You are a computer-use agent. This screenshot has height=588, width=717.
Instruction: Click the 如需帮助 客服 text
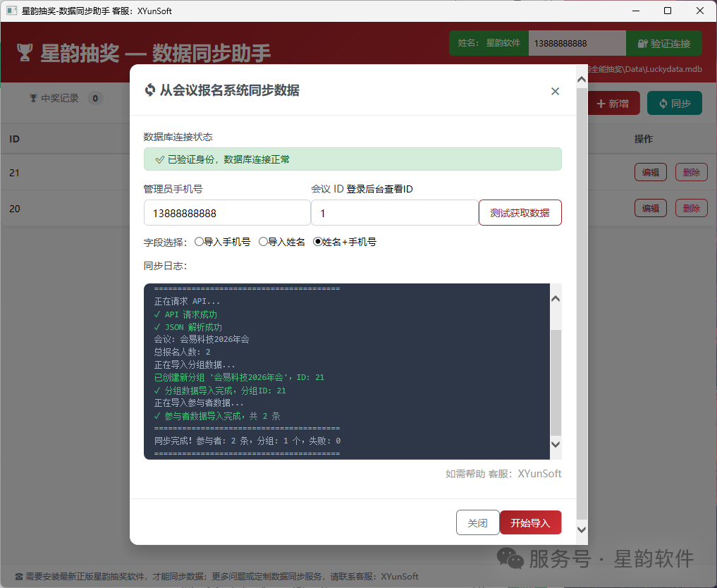503,474
